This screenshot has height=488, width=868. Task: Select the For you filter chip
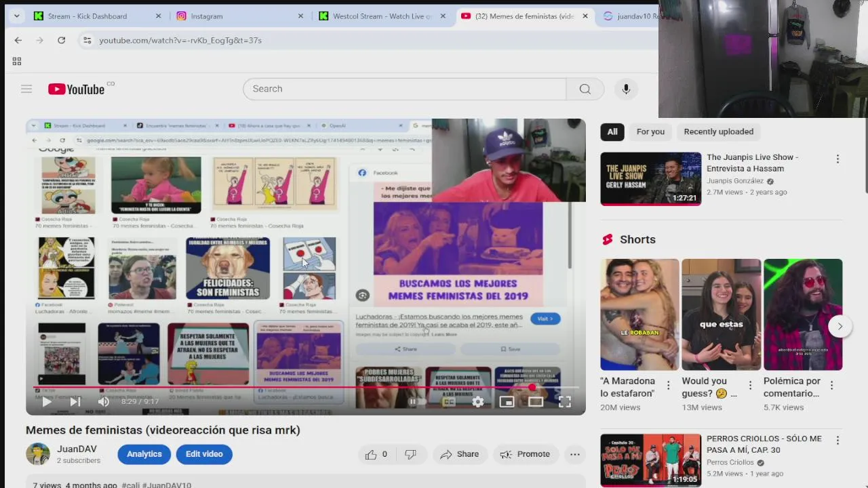tap(650, 131)
